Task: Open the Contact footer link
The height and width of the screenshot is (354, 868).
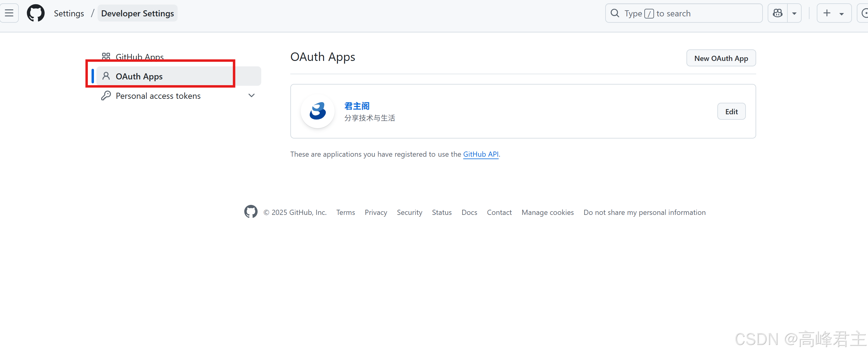Action: click(x=499, y=212)
